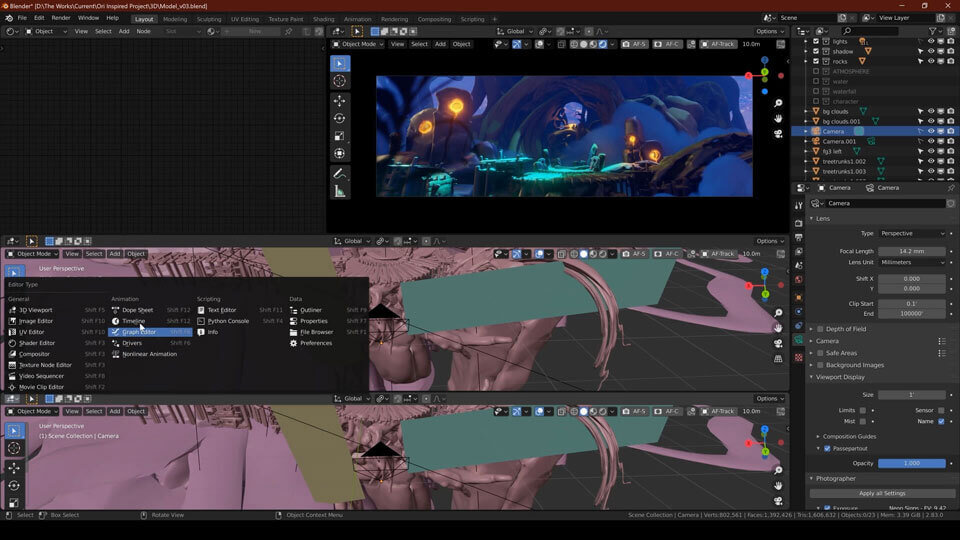Screen dimensions: 960x540
Task: Choose Python Console editor type
Action: (240, 321)
